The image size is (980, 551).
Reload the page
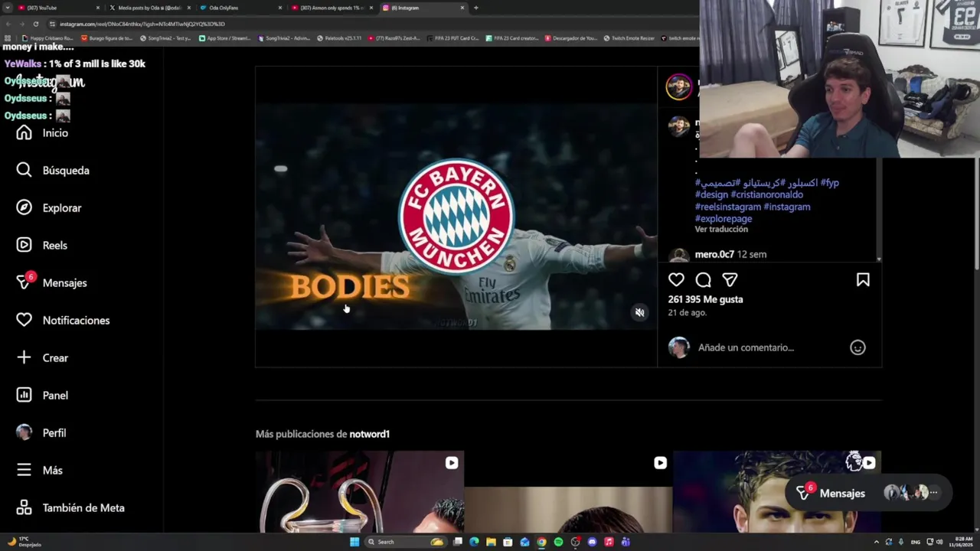[x=38, y=24]
